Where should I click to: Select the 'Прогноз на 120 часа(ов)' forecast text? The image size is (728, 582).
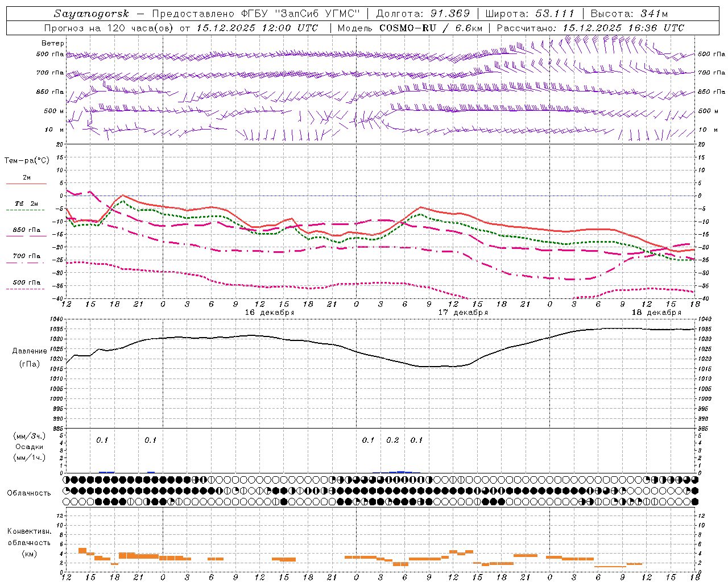pos(110,28)
